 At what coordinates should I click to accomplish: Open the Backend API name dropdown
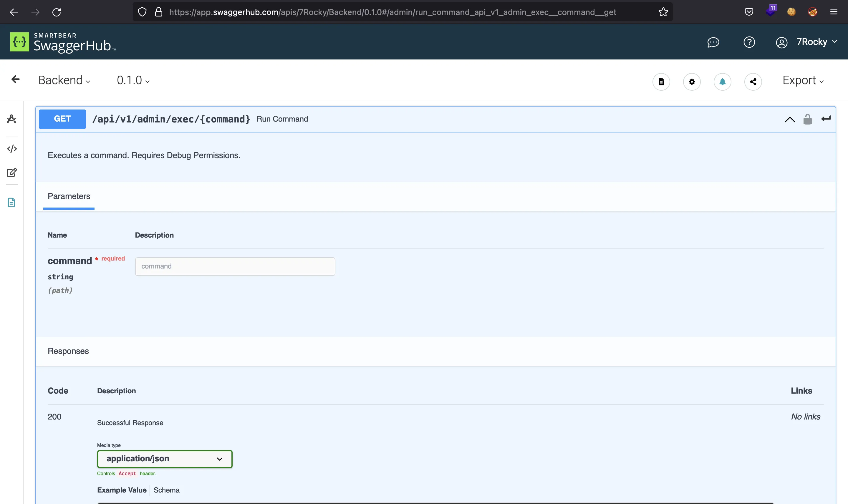point(64,80)
